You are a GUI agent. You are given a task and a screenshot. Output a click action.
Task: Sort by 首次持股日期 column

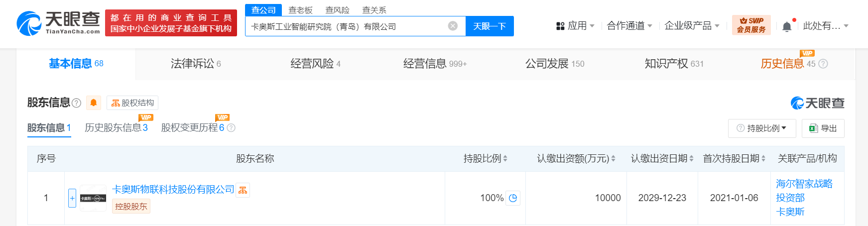pos(734,158)
